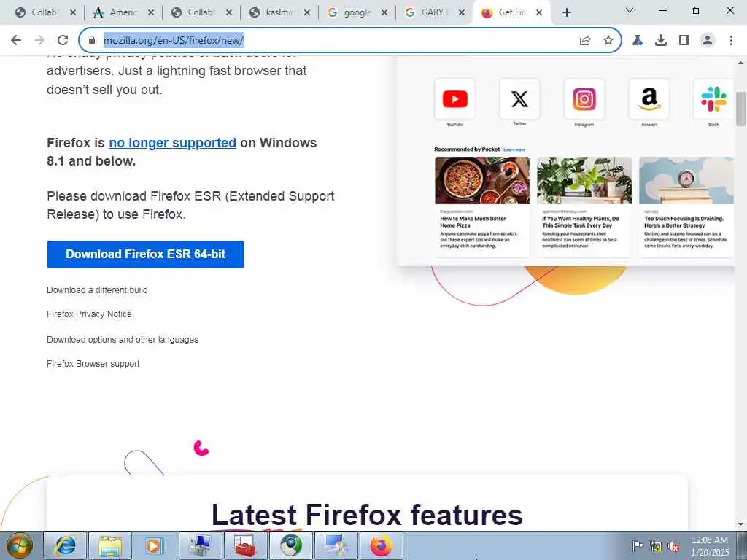Open the pizza article thumbnail
The image size is (747, 560).
pos(482,181)
